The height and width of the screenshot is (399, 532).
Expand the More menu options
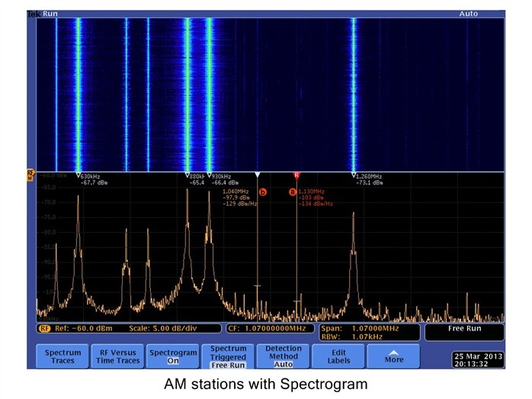[393, 356]
